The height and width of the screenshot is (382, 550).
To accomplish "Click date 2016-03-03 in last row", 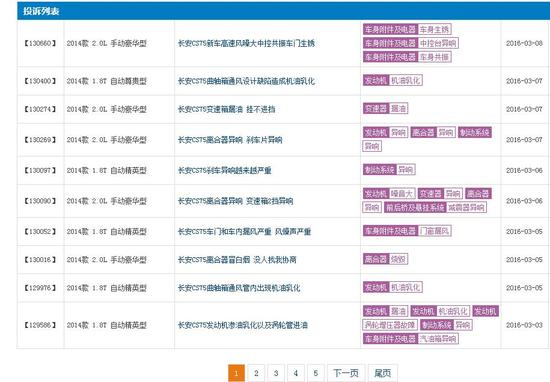I will (524, 325).
